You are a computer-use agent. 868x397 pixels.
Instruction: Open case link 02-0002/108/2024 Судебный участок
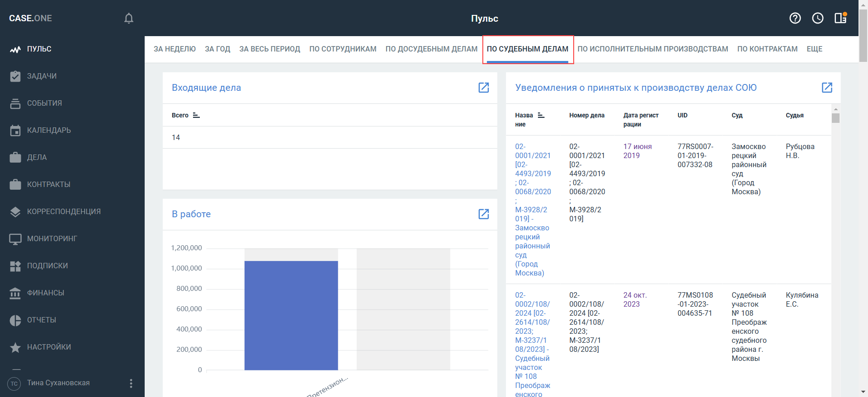click(533, 345)
